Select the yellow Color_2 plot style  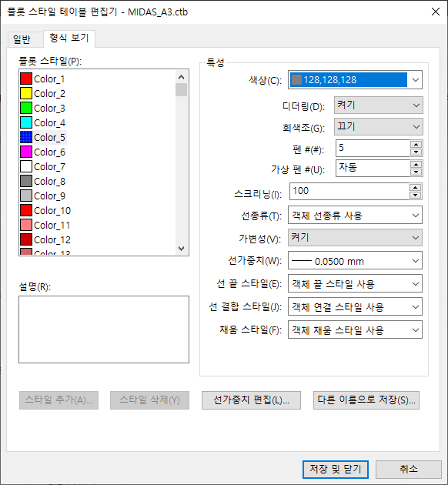(x=42, y=93)
